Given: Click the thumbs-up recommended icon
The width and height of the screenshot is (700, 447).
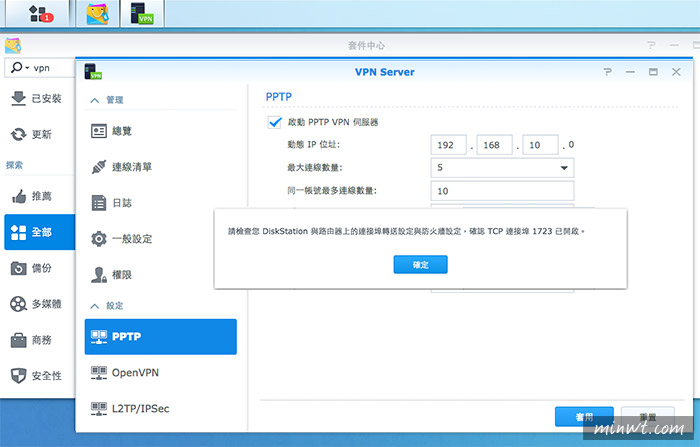Looking at the screenshot, I should pos(18,196).
